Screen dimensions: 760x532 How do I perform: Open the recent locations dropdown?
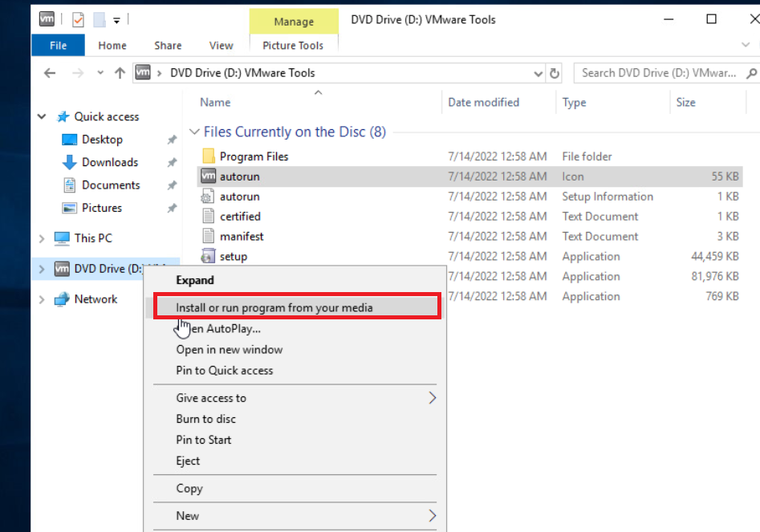tap(100, 73)
